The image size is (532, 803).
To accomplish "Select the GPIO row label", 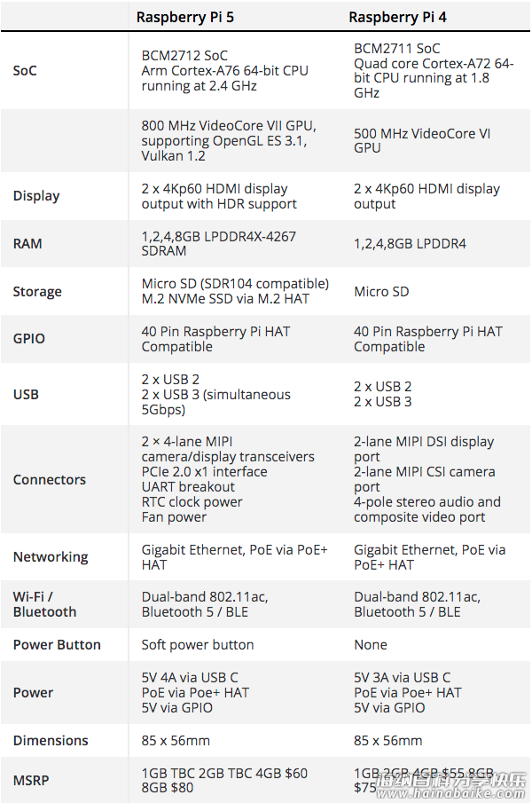I will click(29, 339).
